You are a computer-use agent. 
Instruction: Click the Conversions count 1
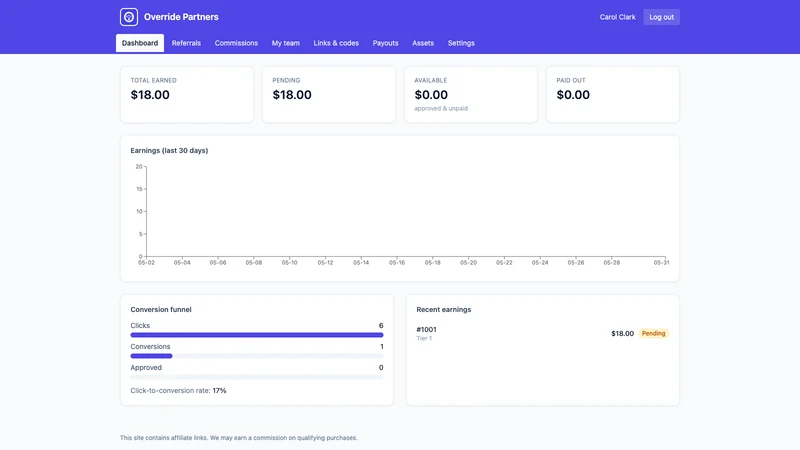tap(382, 346)
